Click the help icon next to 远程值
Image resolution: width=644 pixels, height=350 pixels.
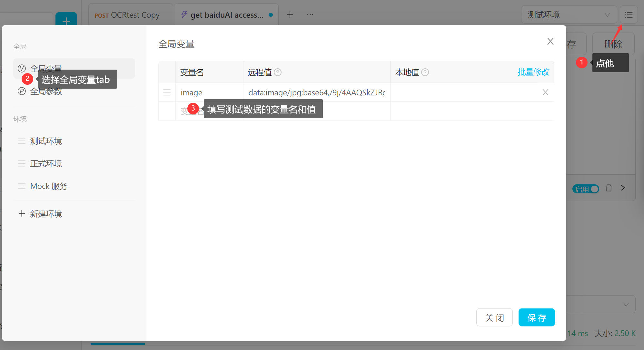[278, 72]
